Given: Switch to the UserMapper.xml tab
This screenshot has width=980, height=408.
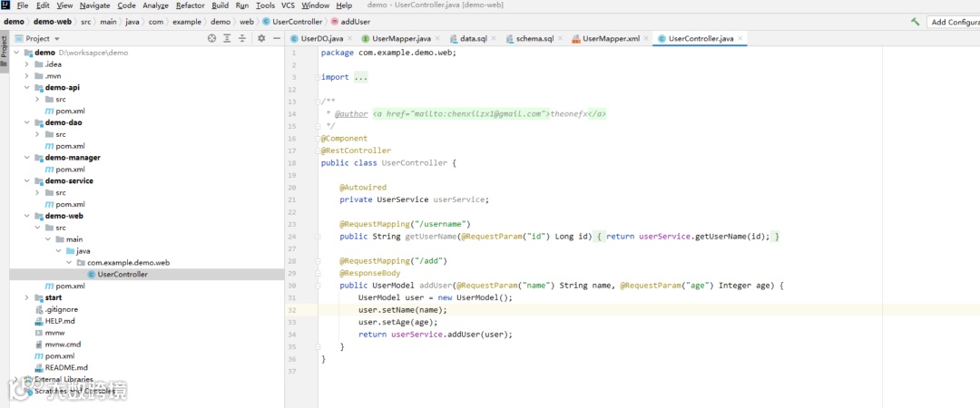Looking at the screenshot, I should (x=611, y=39).
